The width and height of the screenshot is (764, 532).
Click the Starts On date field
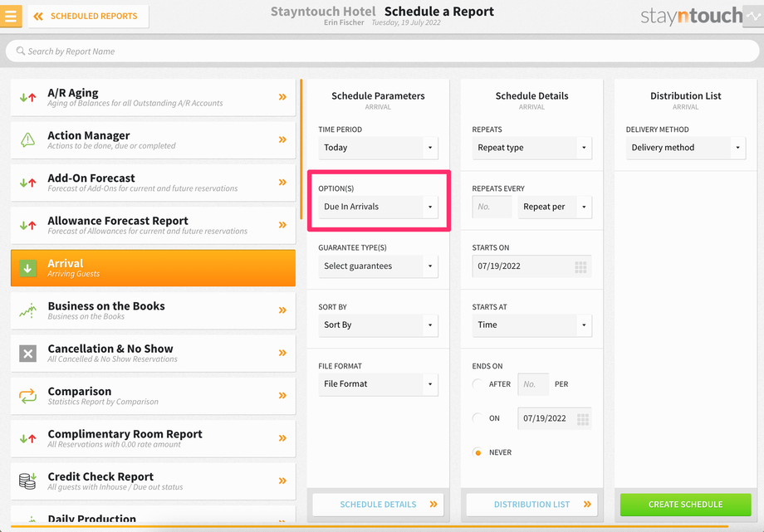[531, 266]
